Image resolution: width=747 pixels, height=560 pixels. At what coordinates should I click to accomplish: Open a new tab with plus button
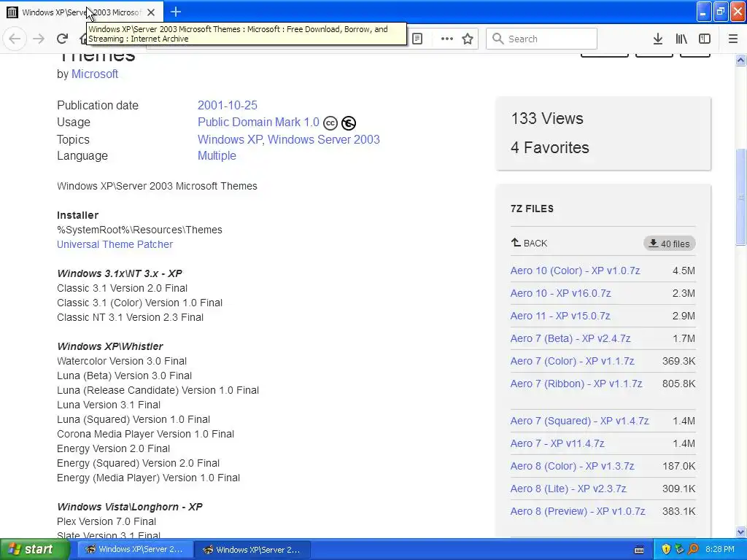click(175, 12)
